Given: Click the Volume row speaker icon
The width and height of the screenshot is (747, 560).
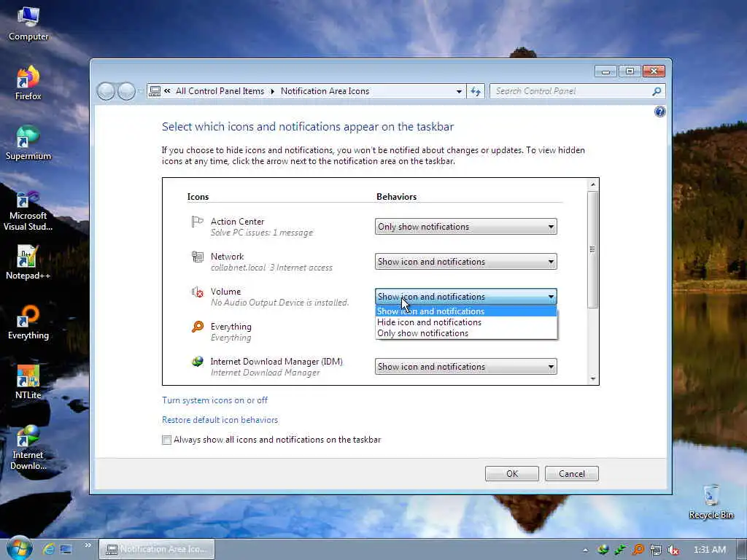Looking at the screenshot, I should coord(197,292).
